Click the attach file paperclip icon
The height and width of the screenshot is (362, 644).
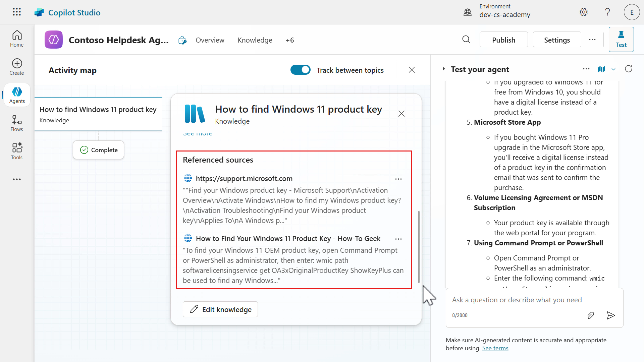click(591, 315)
